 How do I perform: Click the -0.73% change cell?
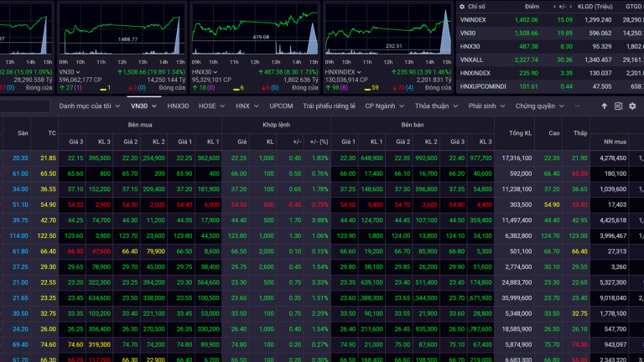[319, 204]
